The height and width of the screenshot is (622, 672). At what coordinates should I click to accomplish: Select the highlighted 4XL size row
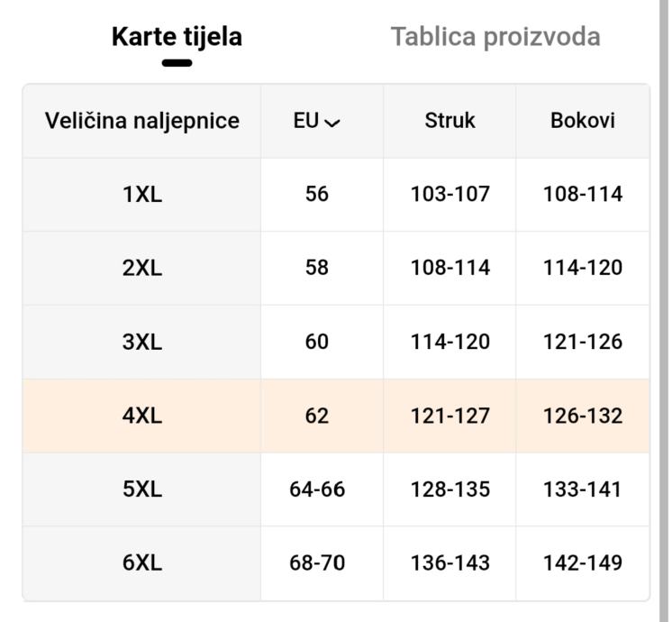(142, 416)
